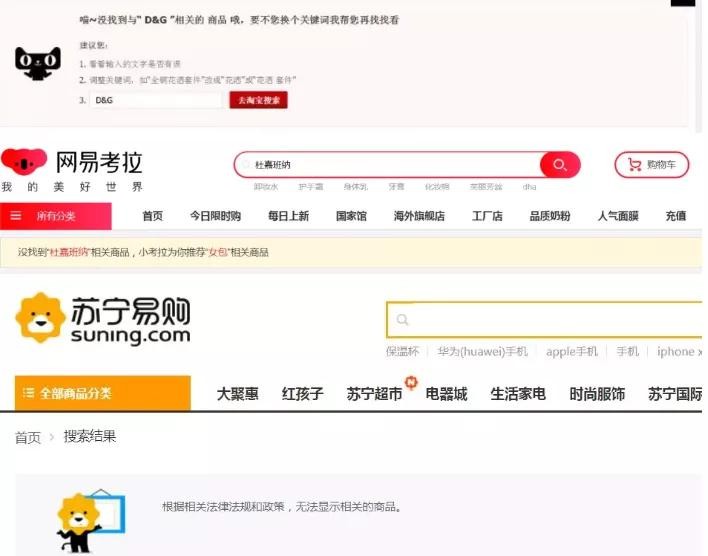Open the 每日上新 tab
The height and width of the screenshot is (556, 708).
click(289, 216)
